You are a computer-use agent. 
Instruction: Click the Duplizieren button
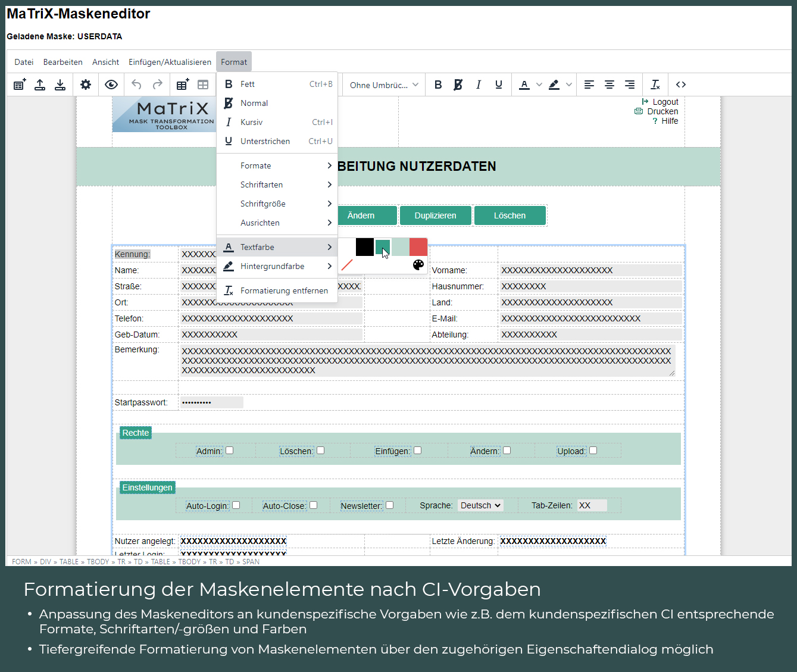point(436,215)
